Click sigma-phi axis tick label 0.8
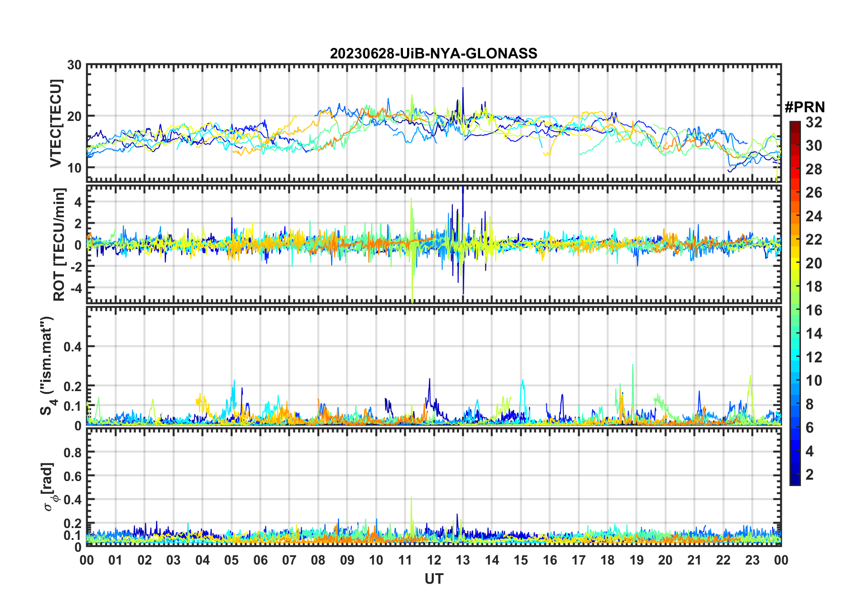Image resolution: width=868 pixels, height=607 pixels. (x=73, y=453)
